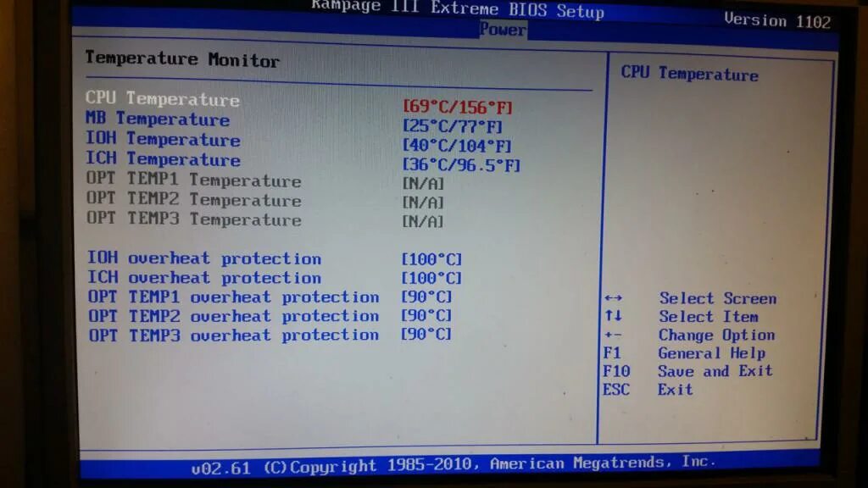Open the OPT TEMP1 overheat protection [90°C] value

pyautogui.click(x=426, y=297)
